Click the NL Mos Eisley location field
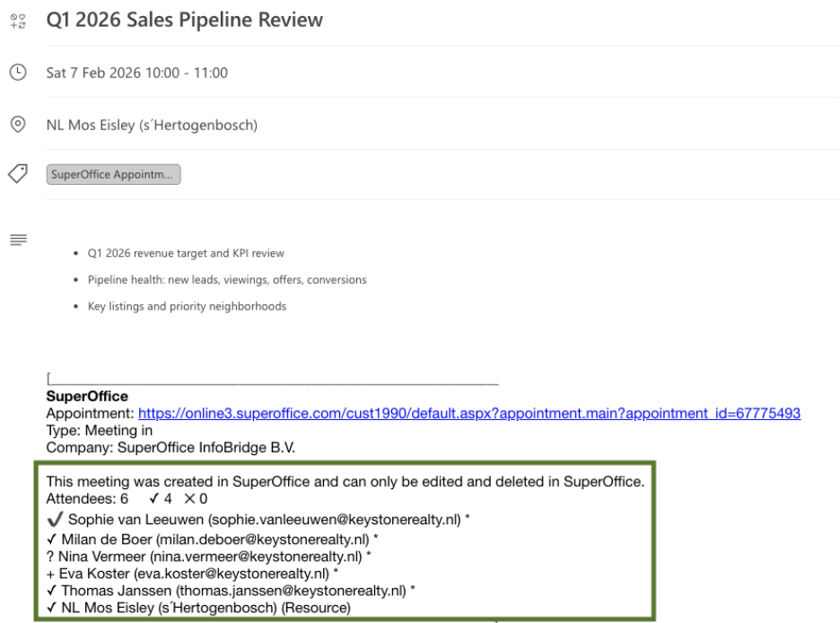Screen dimensions: 840x623 click(x=152, y=125)
